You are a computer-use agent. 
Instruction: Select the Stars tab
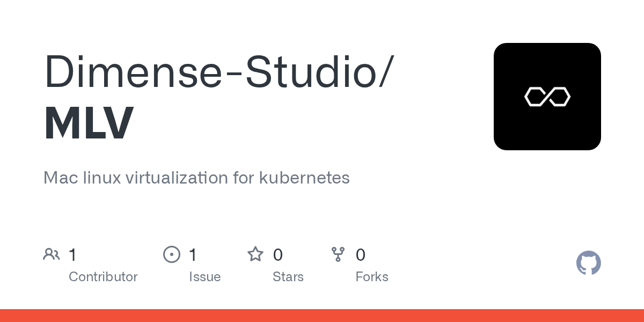(288, 276)
